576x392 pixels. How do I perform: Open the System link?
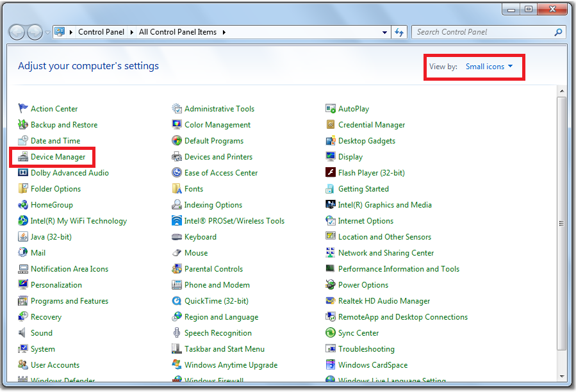43,349
